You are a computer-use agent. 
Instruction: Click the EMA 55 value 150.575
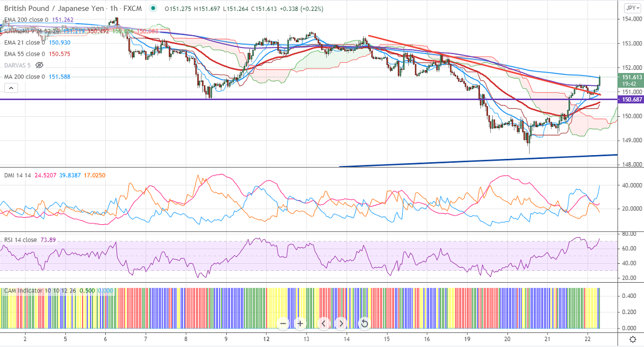tap(59, 54)
